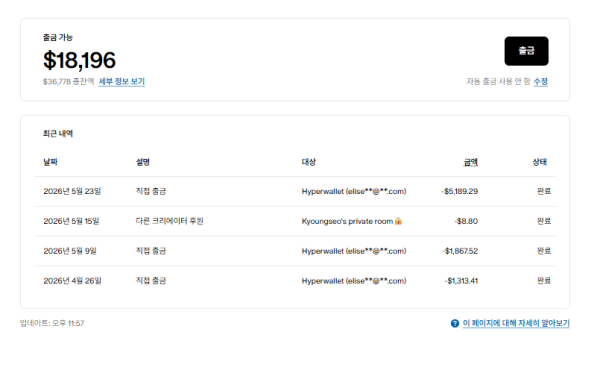Open 이 페이지에 대해 자세히 알아보기 link

pos(516,323)
